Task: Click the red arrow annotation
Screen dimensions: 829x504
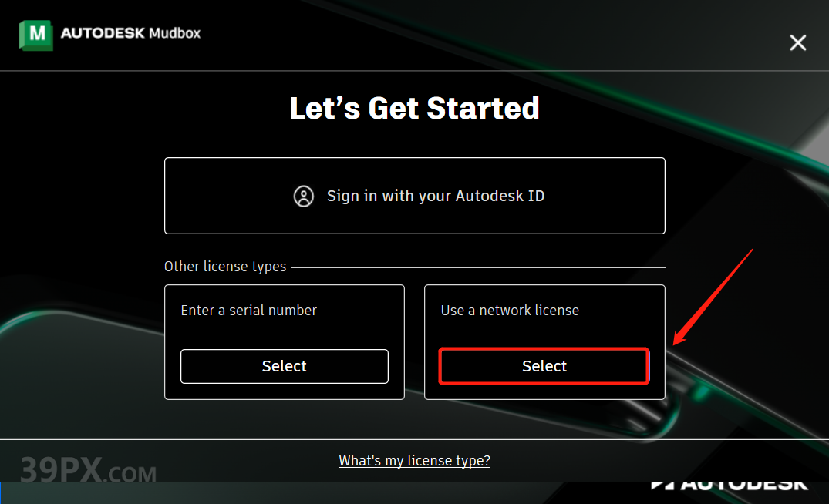Action: click(x=713, y=296)
